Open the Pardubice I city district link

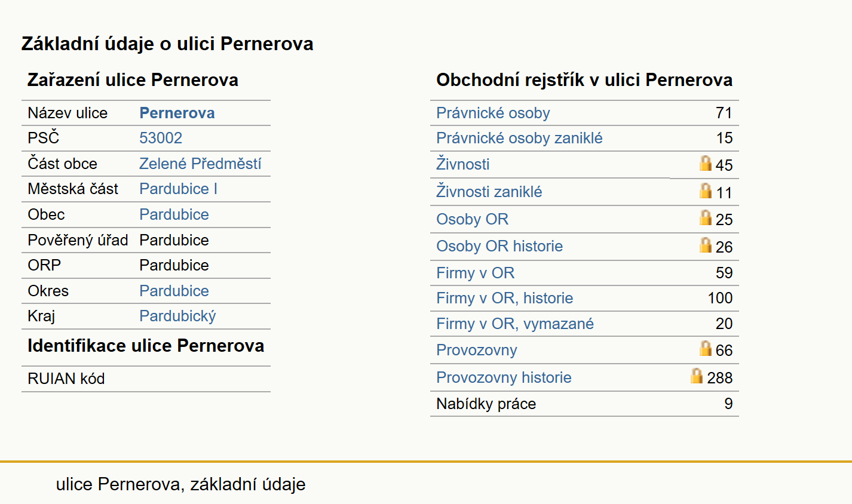(178, 189)
